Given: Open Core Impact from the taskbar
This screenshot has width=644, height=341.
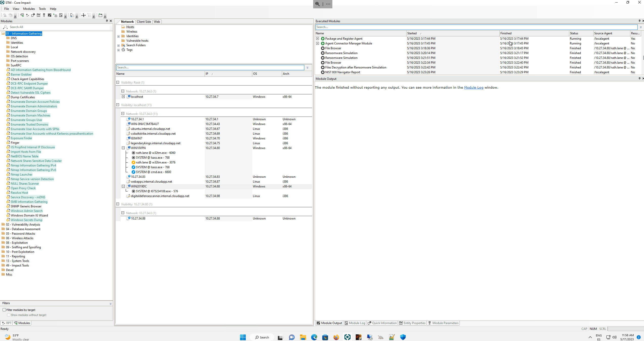Looking at the screenshot, I should coord(347,337).
